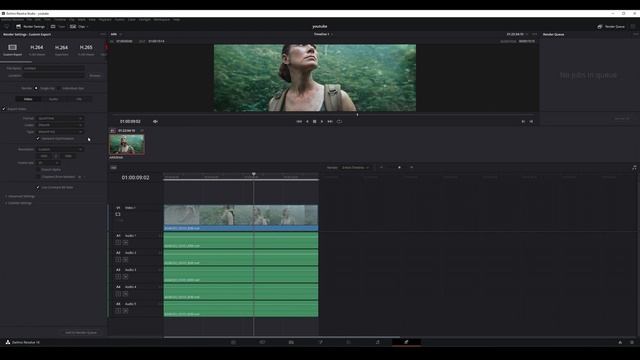Toggle Video 1 track enable icon
Viewport: 640px width, 360px height.
pyautogui.click(x=118, y=214)
